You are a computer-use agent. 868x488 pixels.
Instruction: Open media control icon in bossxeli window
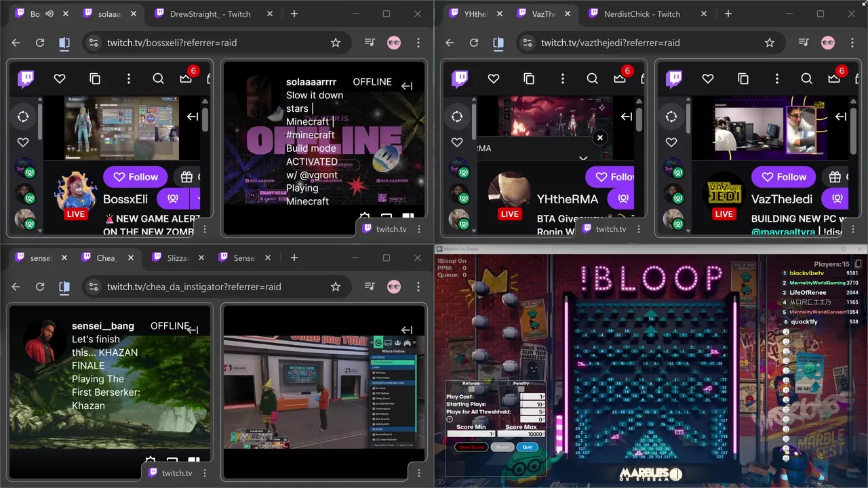coord(370,43)
